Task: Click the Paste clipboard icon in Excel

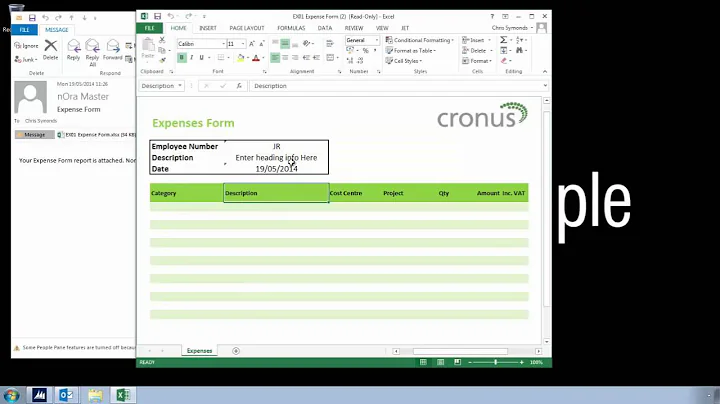Action: coord(148,47)
